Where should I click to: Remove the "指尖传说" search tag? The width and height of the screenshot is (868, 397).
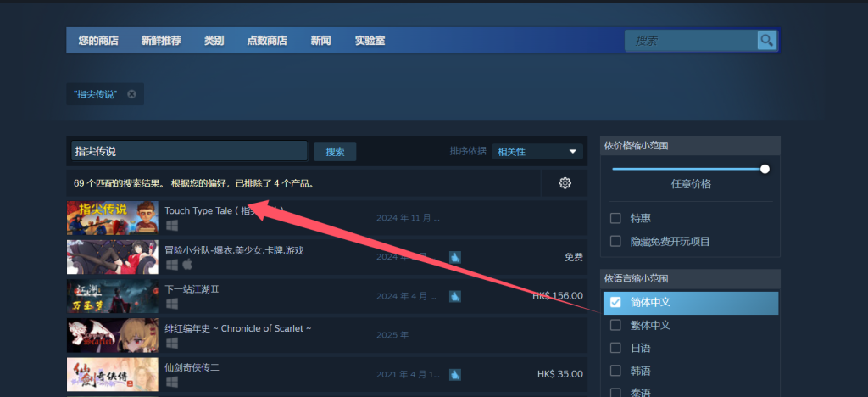[131, 94]
